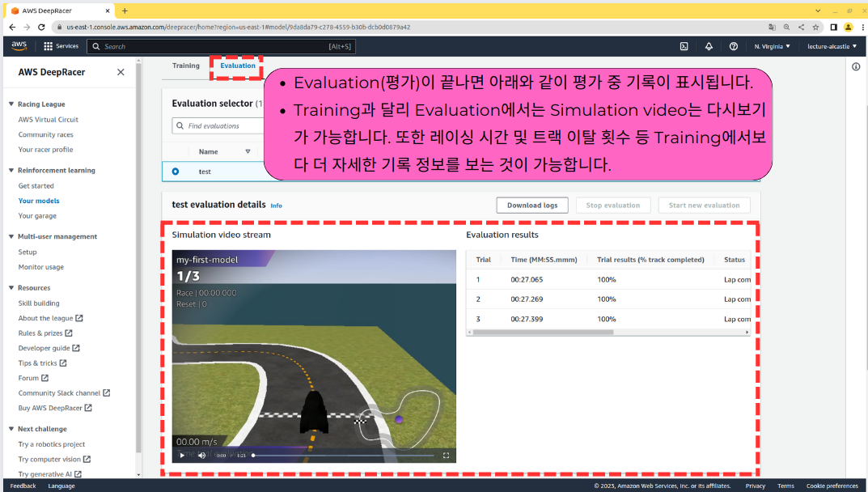Mute the simulation video sound

point(202,456)
